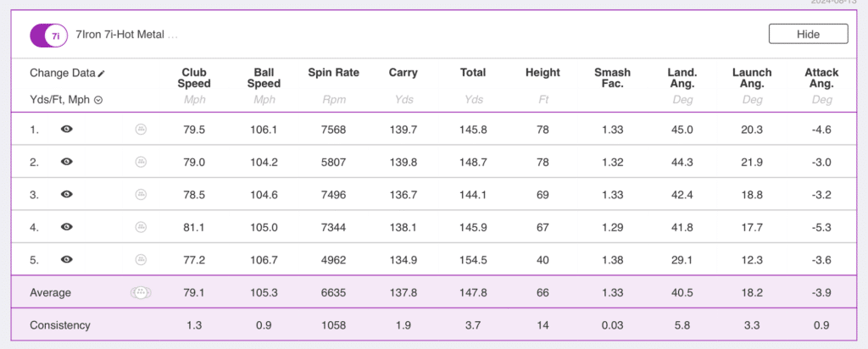Click the Club Speed column header
Screen dimensions: 868x349
pyautogui.click(x=195, y=78)
